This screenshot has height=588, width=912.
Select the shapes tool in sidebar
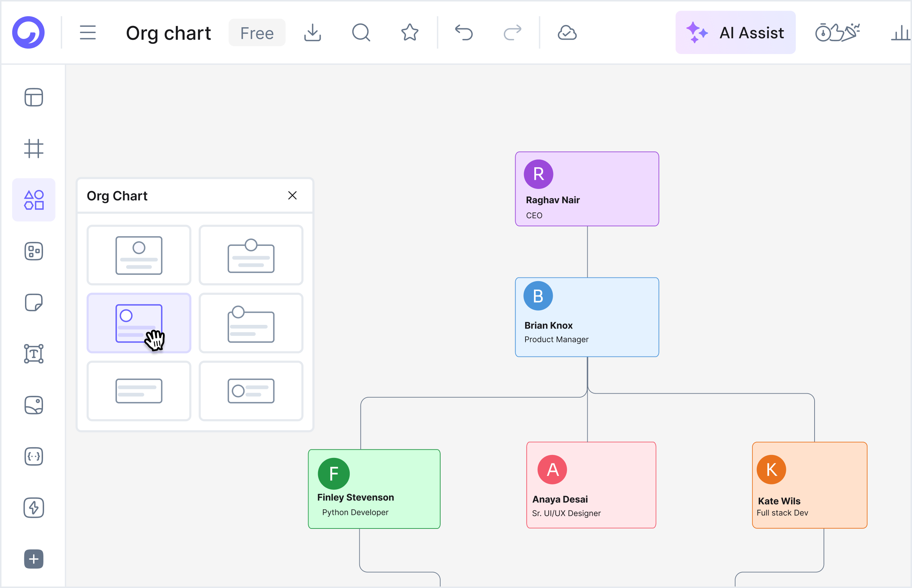[33, 200]
